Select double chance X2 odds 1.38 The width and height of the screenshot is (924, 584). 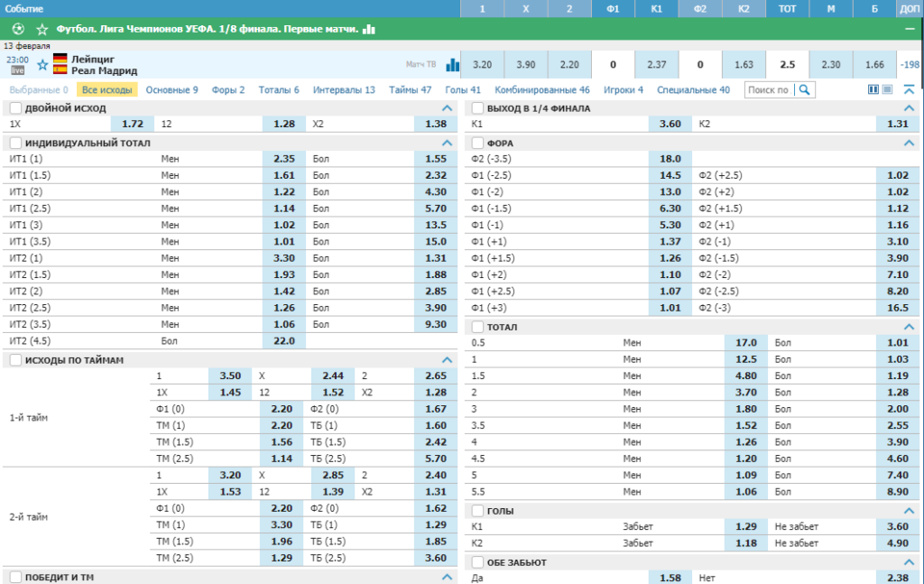tap(436, 124)
